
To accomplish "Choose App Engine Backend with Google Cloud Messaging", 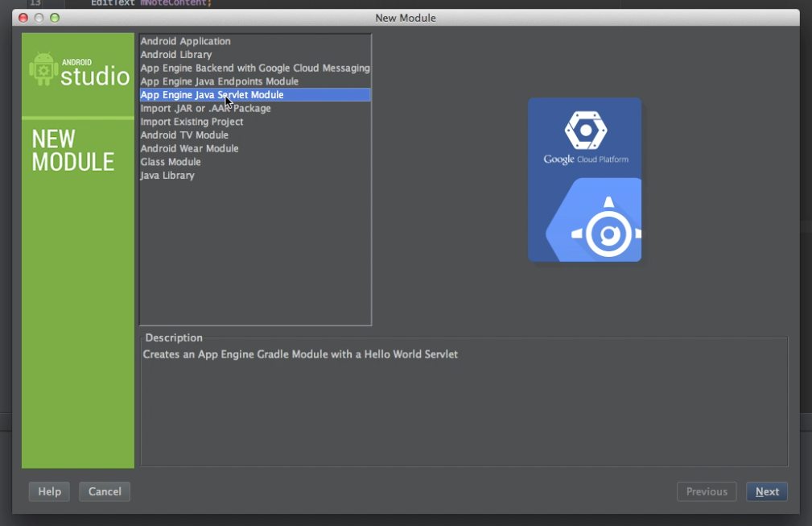I will [255, 68].
